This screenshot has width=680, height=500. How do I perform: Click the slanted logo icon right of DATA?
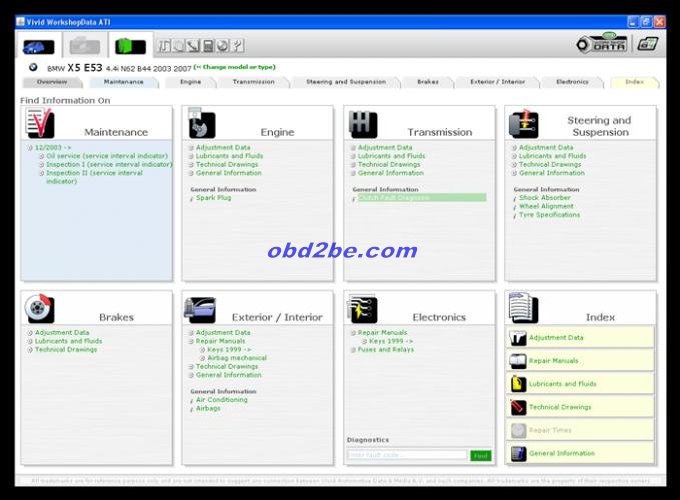coord(648,44)
